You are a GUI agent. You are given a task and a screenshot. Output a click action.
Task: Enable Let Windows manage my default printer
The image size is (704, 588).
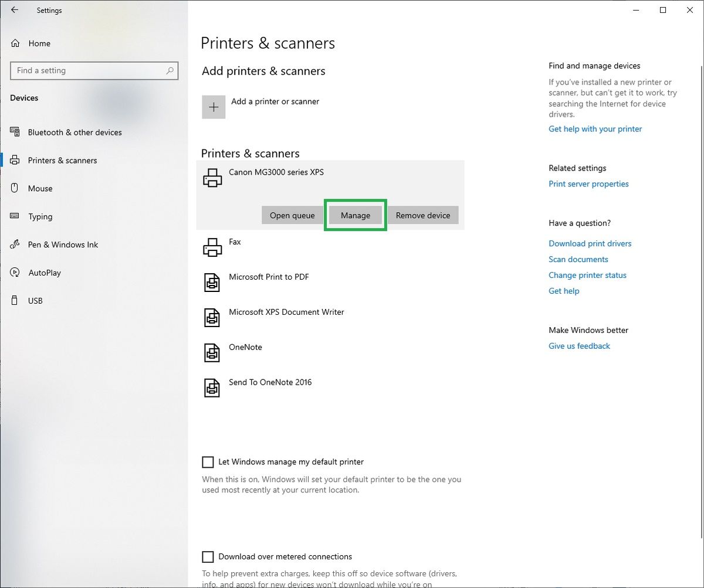[x=208, y=462]
